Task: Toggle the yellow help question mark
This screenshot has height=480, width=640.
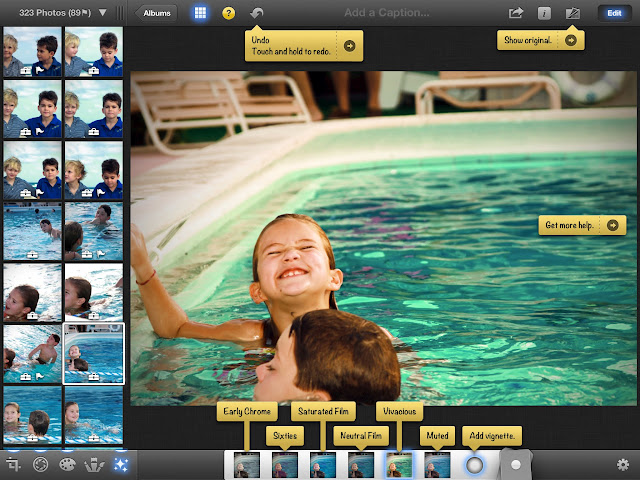Action: pyautogui.click(x=229, y=14)
